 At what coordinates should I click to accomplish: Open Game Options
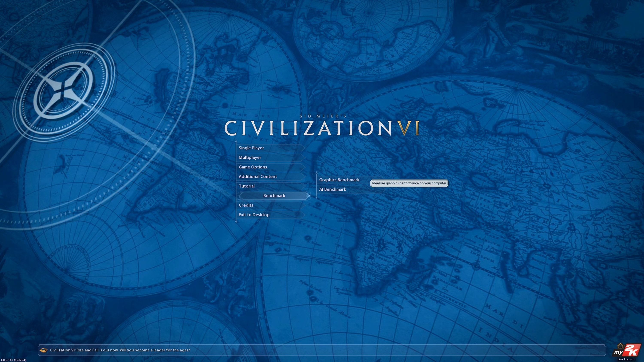253,167
